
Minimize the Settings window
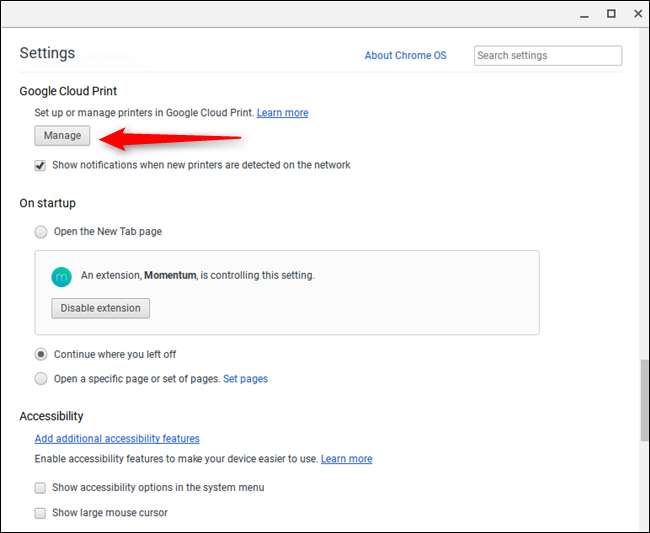pos(586,14)
